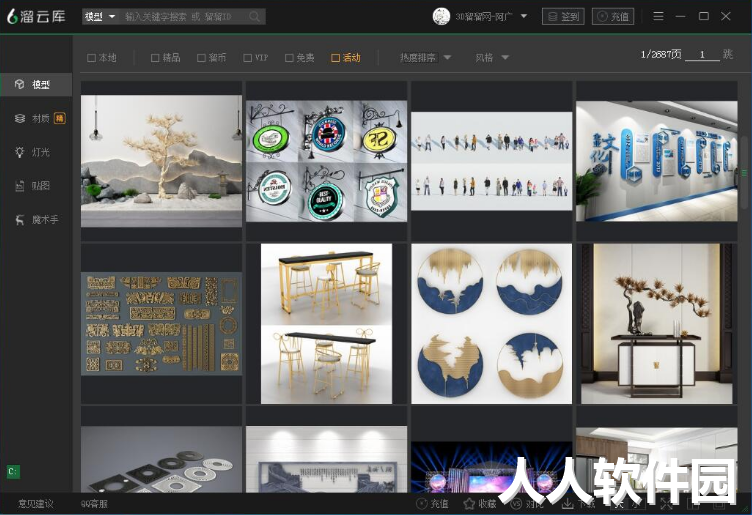752x515 pixels.
Task: Click the search magnifier icon
Action: coord(255,17)
